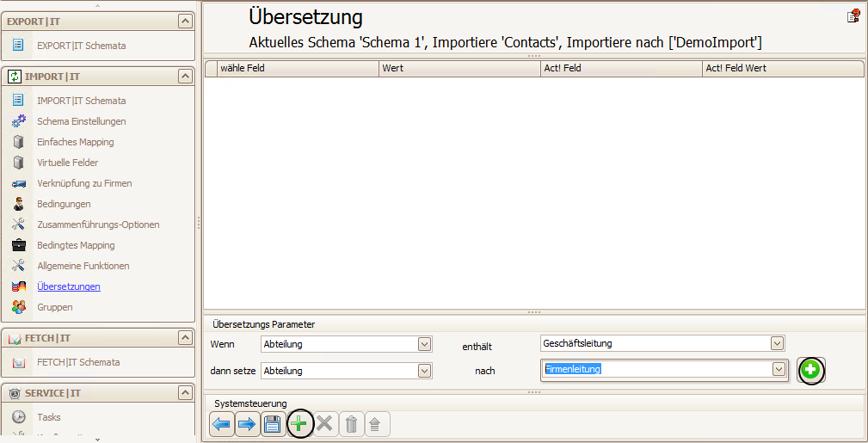Screen dimensions: 868x443
Task: Click the green plus in Systemsteuerung toolbar
Action: click(299, 425)
